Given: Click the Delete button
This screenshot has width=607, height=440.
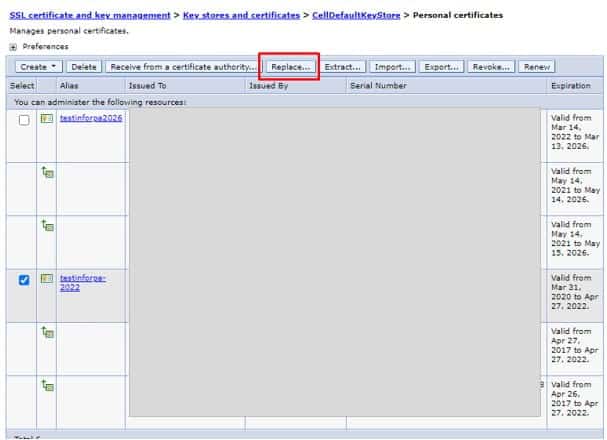Looking at the screenshot, I should [x=84, y=67].
